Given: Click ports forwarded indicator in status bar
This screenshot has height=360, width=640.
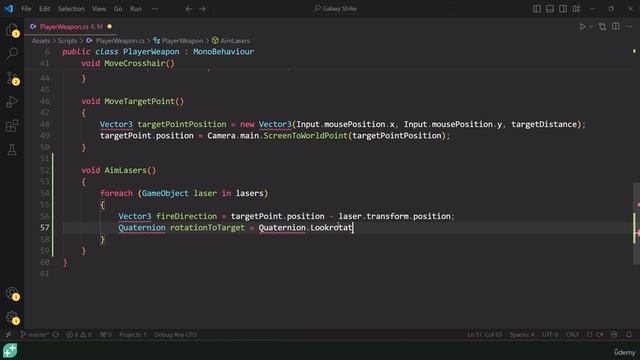Looking at the screenshot, I should tap(106, 335).
